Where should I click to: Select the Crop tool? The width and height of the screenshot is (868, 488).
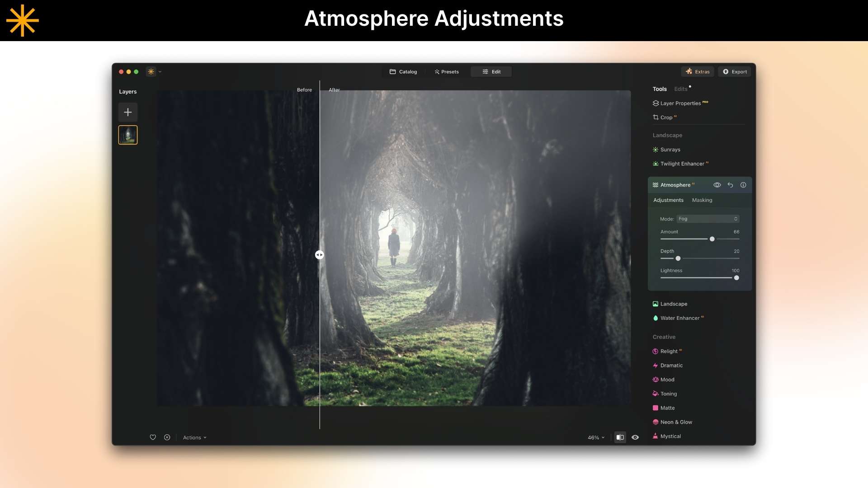coord(667,117)
